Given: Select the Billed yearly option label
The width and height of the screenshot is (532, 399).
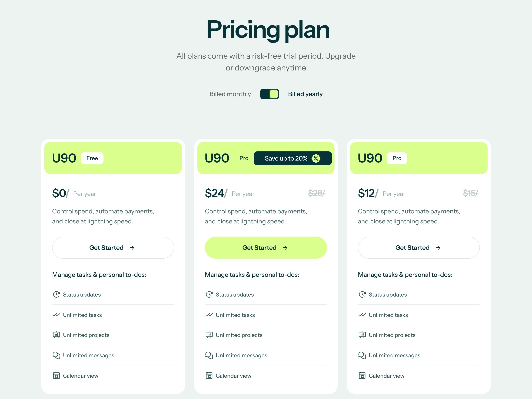Looking at the screenshot, I should (305, 94).
